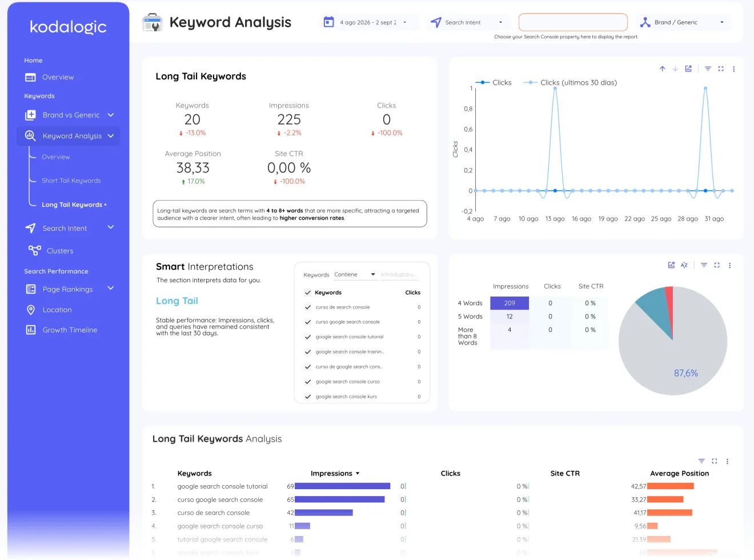
Task: Uncheck 'google search console trainin..' keyword
Action: coord(308,352)
